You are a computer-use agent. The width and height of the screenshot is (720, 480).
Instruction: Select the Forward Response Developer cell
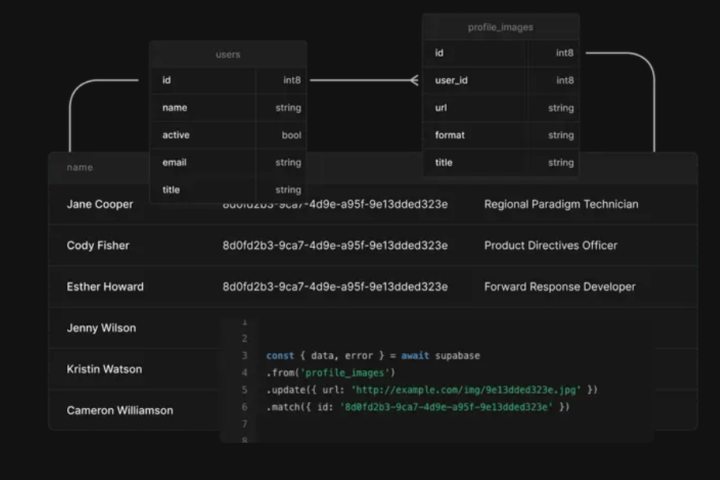pos(560,287)
